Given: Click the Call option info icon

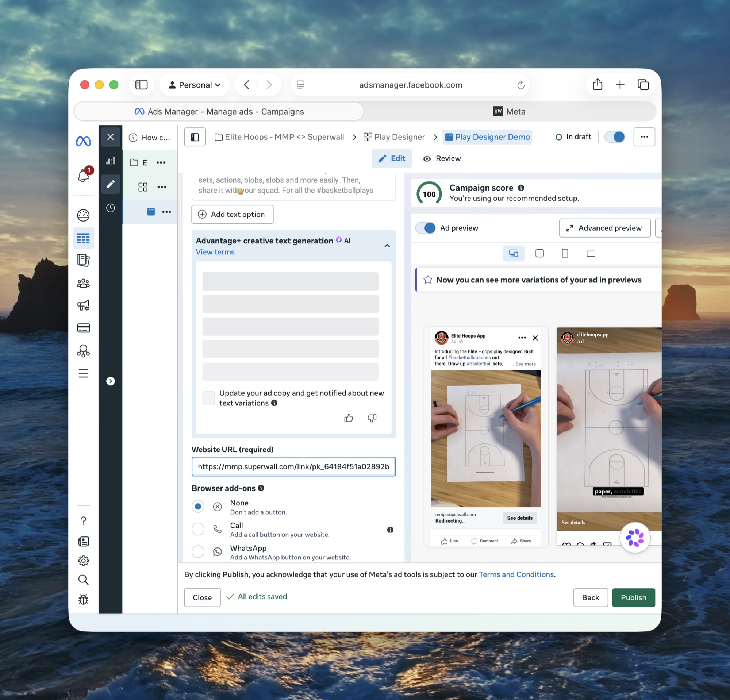Looking at the screenshot, I should (x=390, y=530).
